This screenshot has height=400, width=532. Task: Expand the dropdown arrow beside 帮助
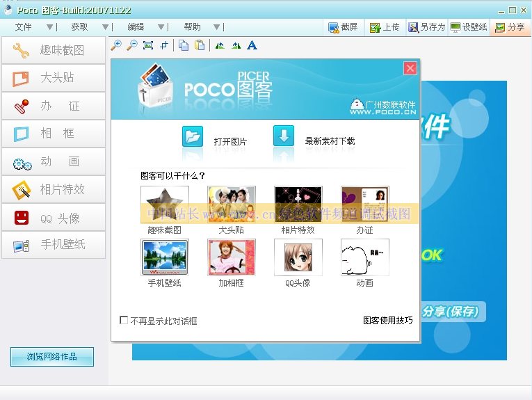pos(217,27)
